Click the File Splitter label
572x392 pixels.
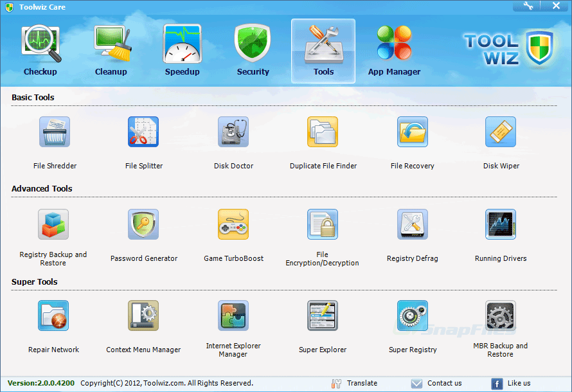pyautogui.click(x=144, y=166)
